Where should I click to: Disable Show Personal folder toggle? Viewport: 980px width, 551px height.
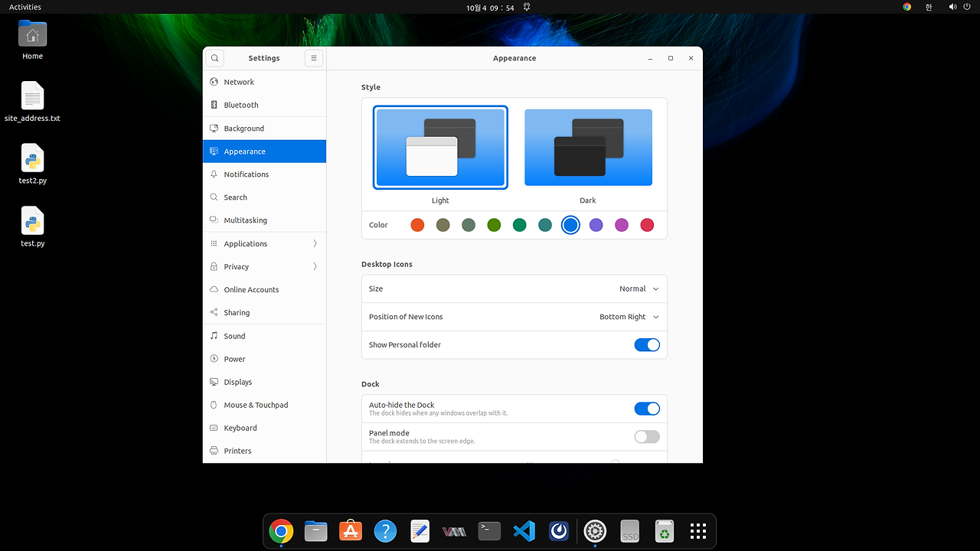tap(647, 345)
